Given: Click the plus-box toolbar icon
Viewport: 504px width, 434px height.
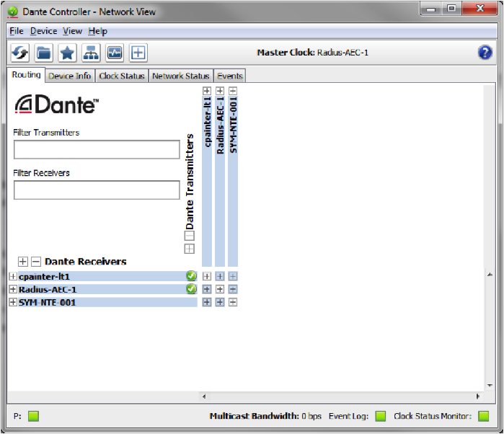Looking at the screenshot, I should (138, 52).
